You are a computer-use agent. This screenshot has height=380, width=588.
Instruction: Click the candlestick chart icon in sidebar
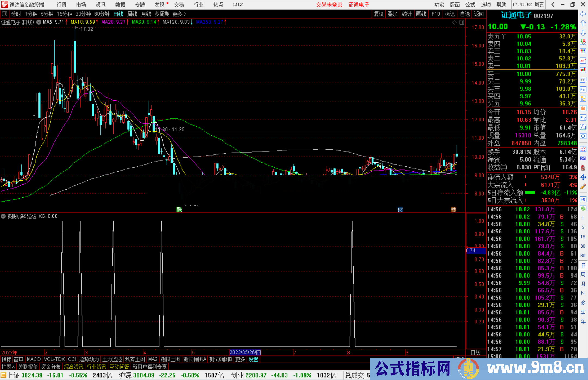point(583,70)
